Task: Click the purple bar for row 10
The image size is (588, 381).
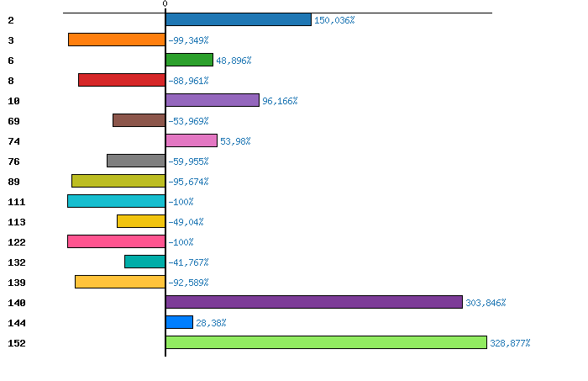Action: [x=213, y=100]
